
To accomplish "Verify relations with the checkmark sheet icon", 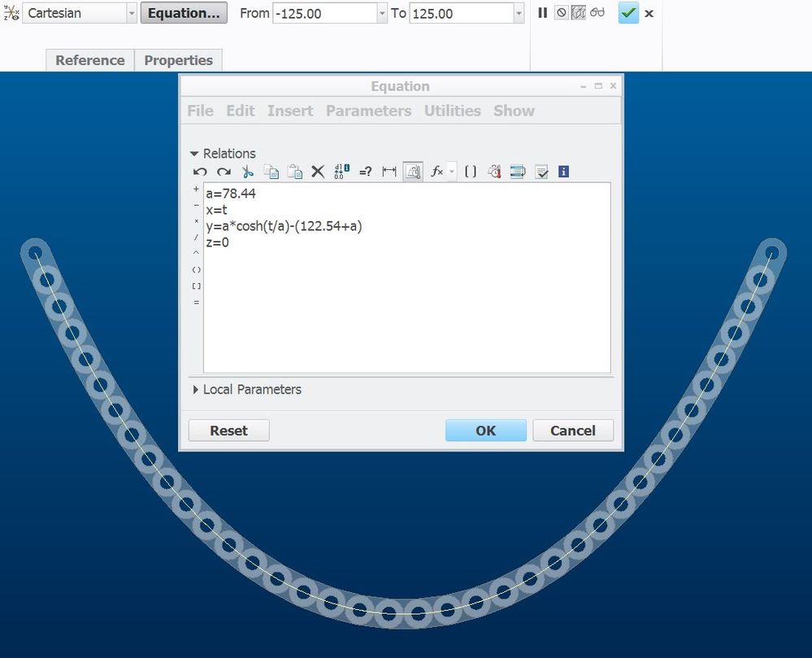I will click(x=541, y=172).
